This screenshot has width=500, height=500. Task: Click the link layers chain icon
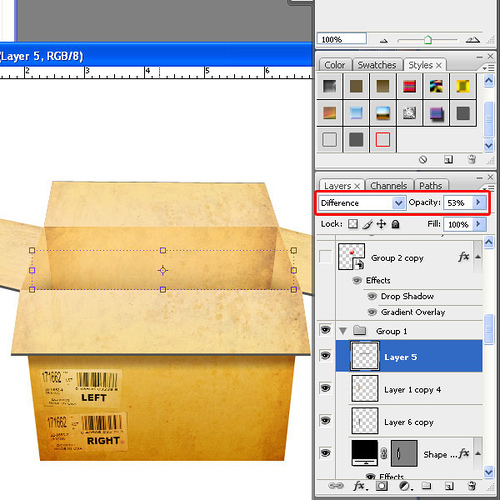click(336, 486)
